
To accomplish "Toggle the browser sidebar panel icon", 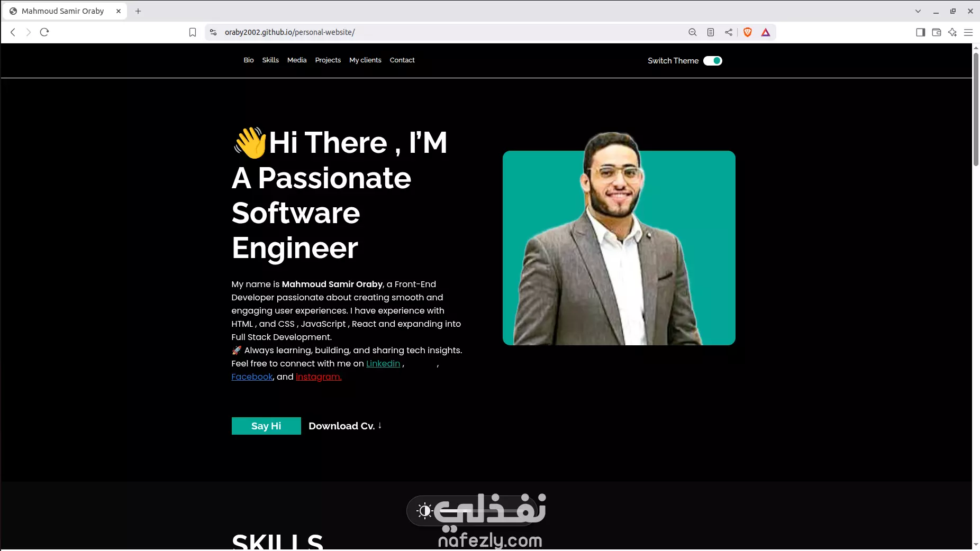I will 921,32.
